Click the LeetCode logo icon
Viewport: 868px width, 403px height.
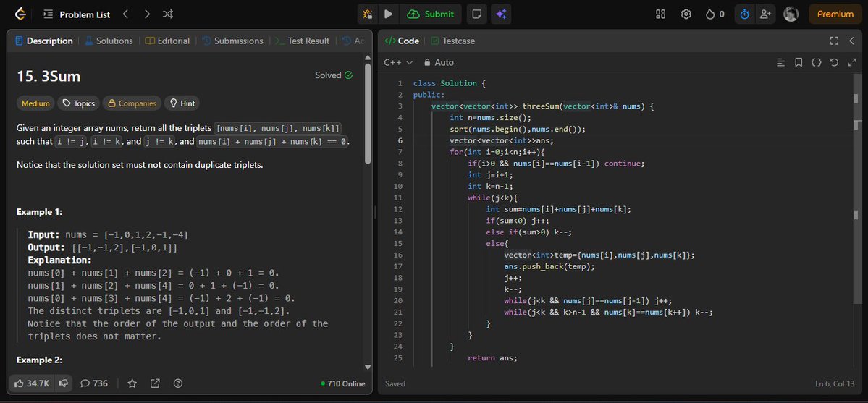tap(20, 14)
